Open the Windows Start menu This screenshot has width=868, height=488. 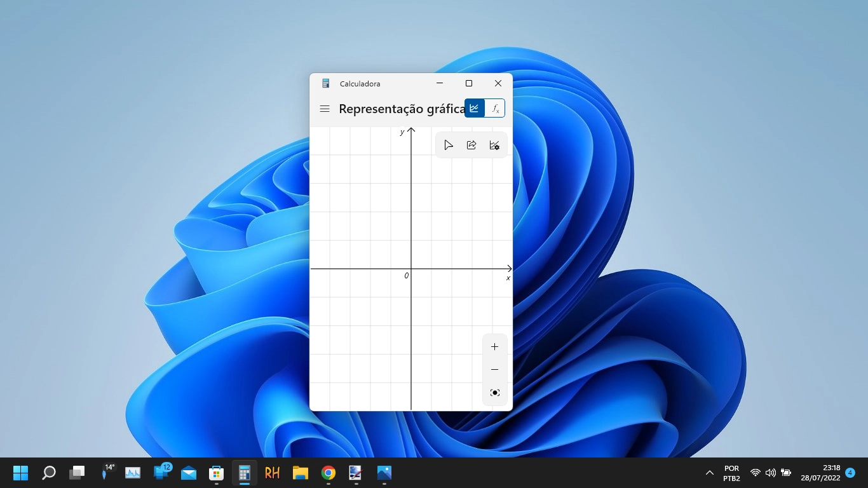[21, 473]
